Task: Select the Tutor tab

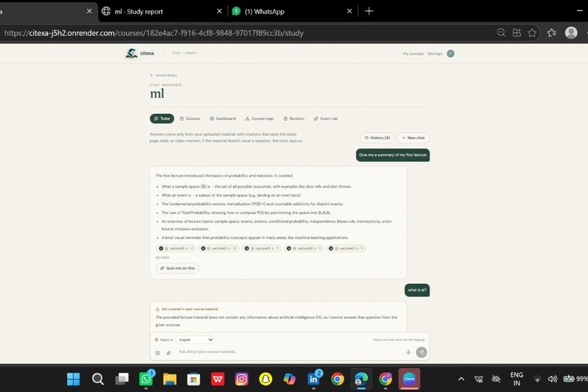Action: [162, 118]
